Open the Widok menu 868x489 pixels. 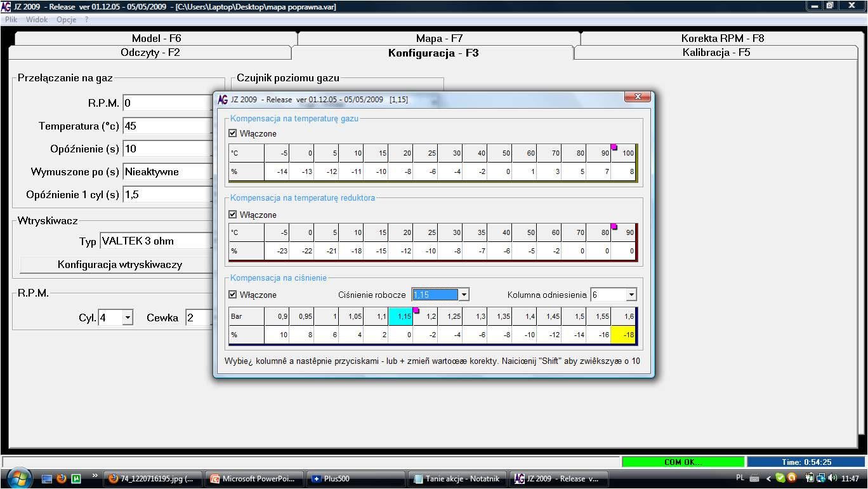tap(37, 20)
